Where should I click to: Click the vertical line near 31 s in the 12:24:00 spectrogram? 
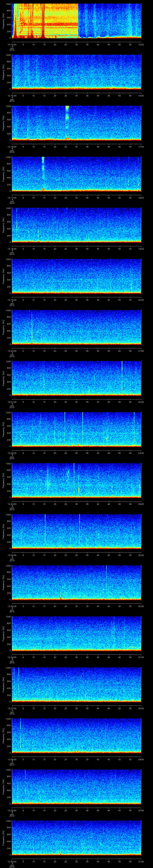(x=79, y=529)
